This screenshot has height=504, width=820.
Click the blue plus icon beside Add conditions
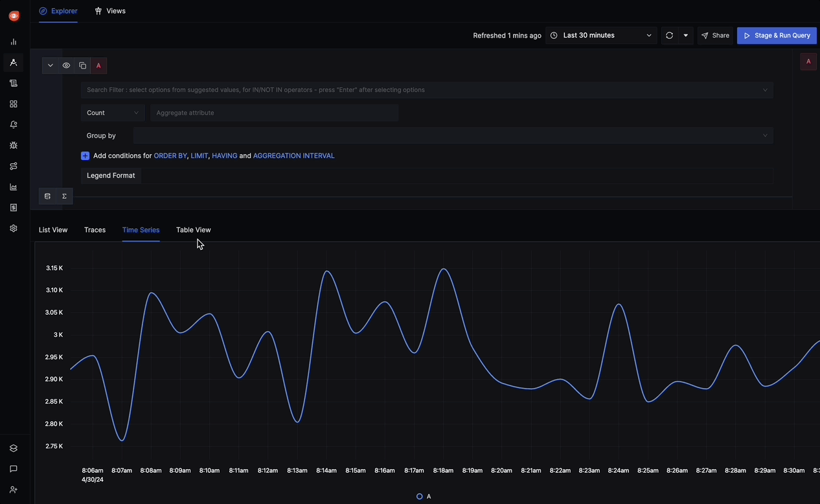pos(85,156)
